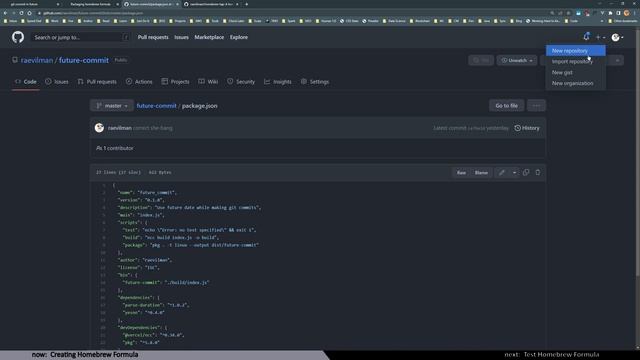This screenshot has width=640, height=360.
Task: Click the Raw button
Action: pyautogui.click(x=461, y=173)
